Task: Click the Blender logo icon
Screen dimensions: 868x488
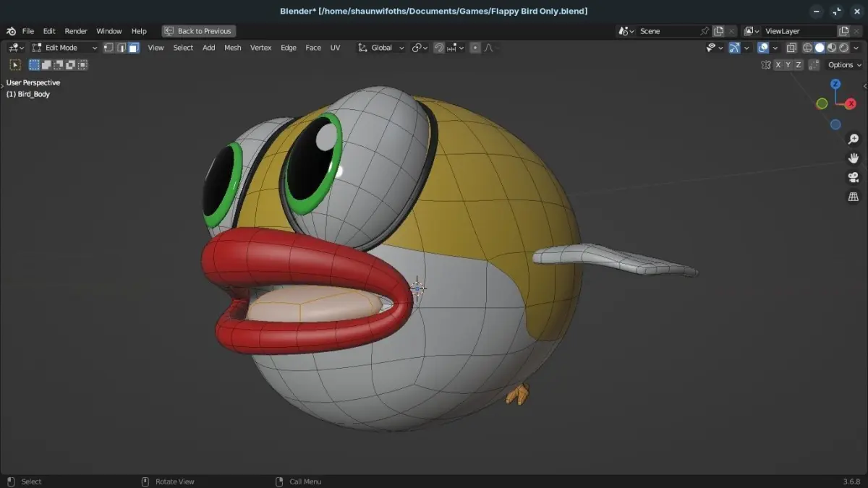Action: (x=11, y=31)
